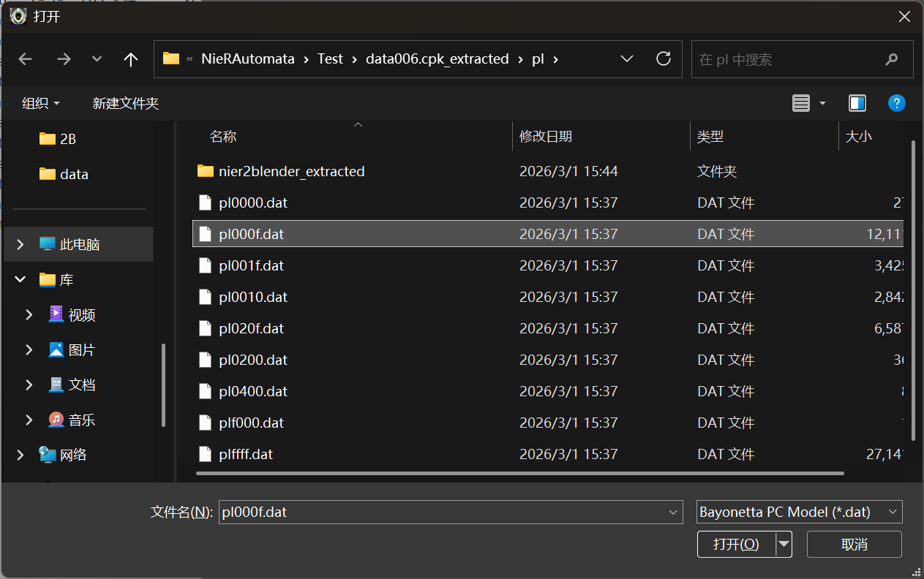Expand the 此电脑 tree node
924x579 pixels.
click(x=20, y=244)
